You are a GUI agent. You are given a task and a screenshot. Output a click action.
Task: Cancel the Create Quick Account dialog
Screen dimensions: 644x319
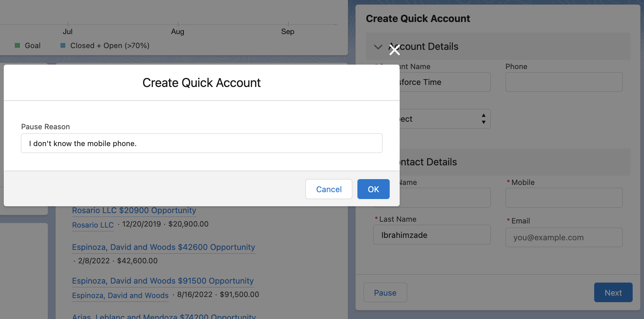click(x=328, y=189)
